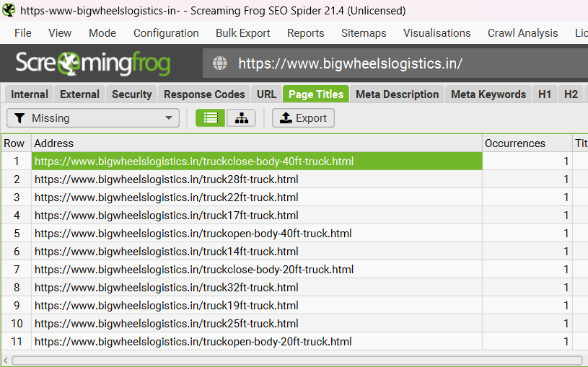
Task: Switch to the Meta Description tab
Action: click(397, 94)
